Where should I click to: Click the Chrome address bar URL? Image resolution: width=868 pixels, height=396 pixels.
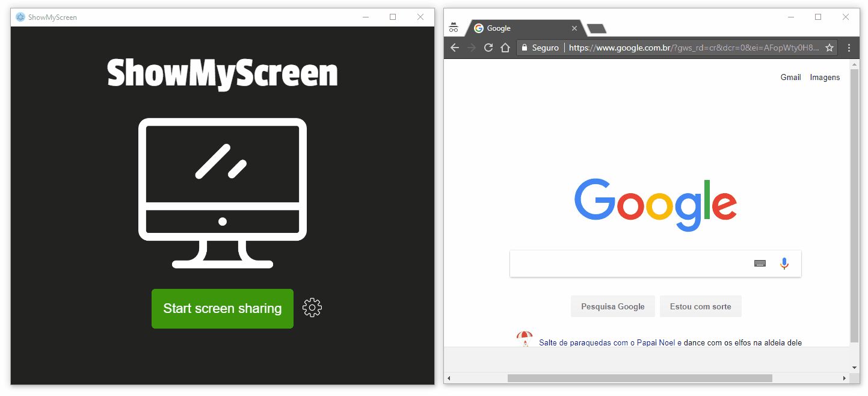[693, 48]
